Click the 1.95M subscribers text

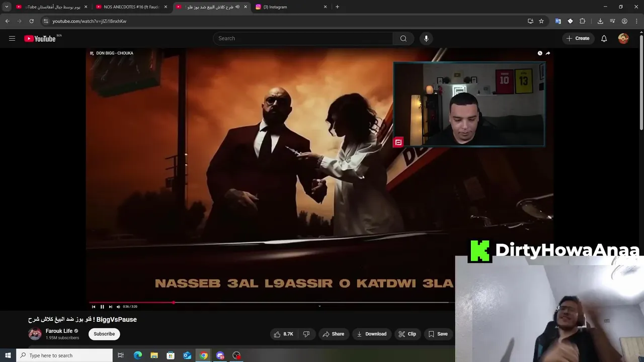62,338
